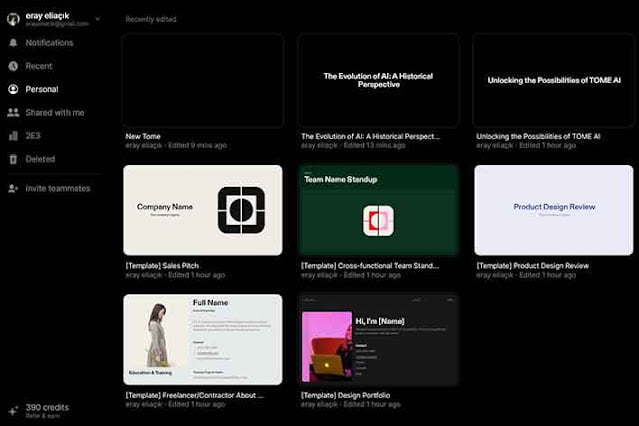Click the credits sparkle icon

click(x=13, y=411)
